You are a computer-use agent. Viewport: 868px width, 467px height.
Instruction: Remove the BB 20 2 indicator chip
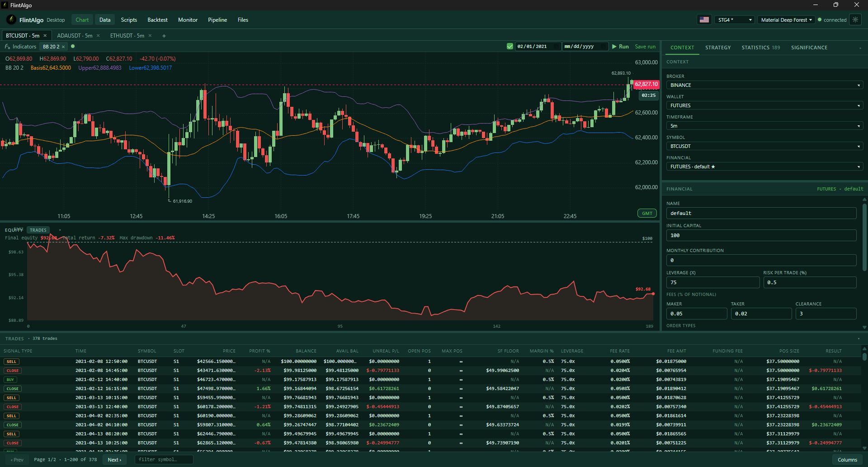[63, 47]
